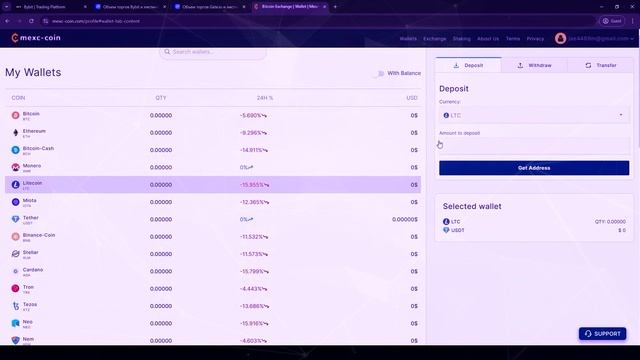This screenshot has width=640, height=360.
Task: Click the Bitcoin coin icon
Action: (16, 116)
